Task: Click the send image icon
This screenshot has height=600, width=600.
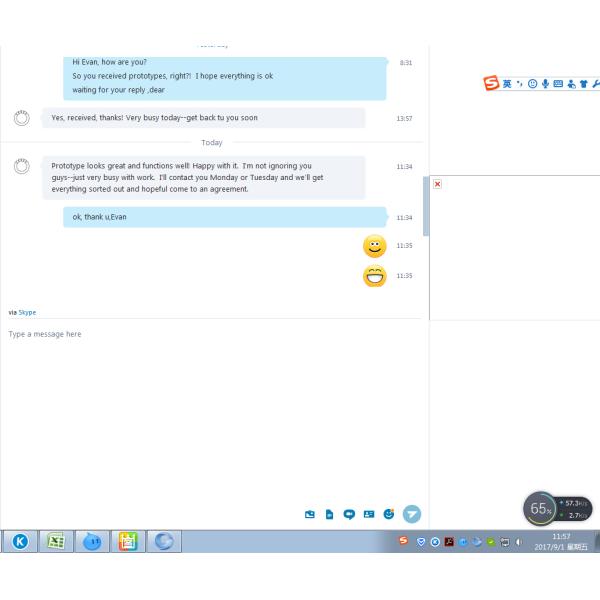Action: [x=310, y=514]
